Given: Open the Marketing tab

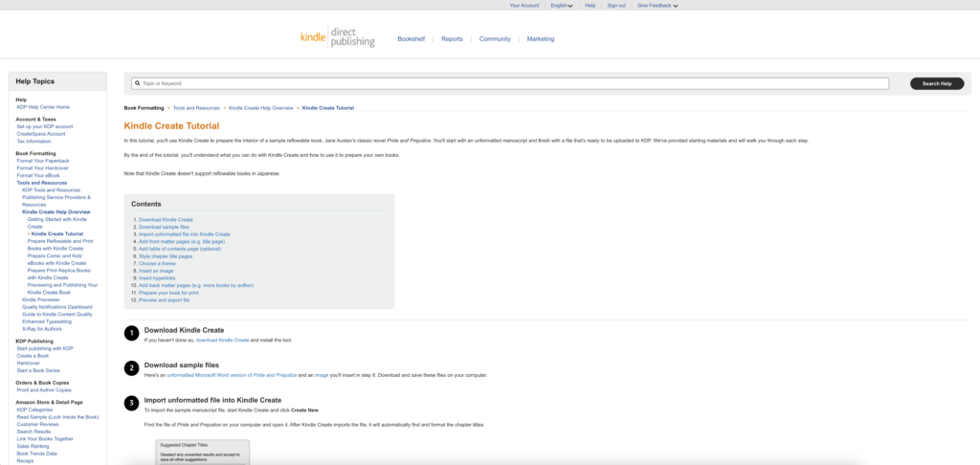Looking at the screenshot, I should (x=541, y=38).
